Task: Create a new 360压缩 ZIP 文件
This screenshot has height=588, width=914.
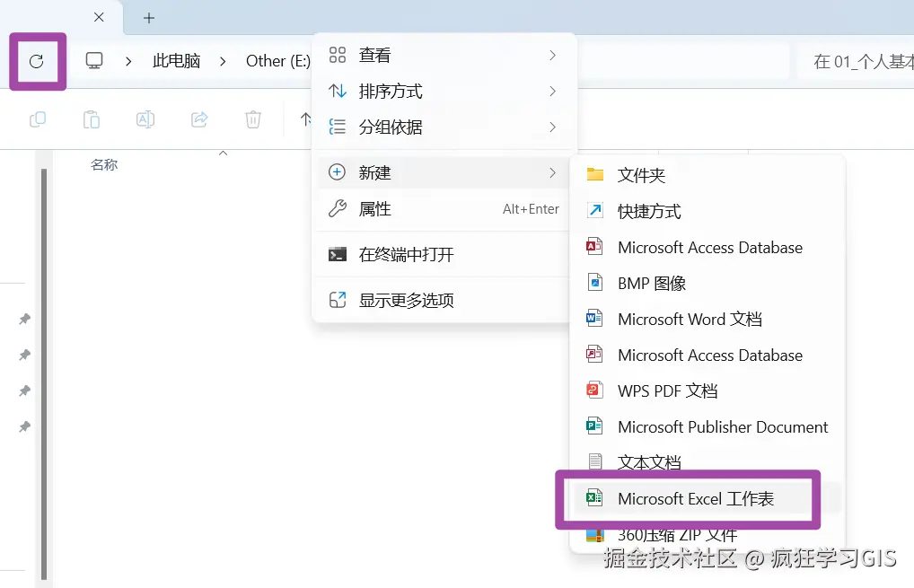Action: 707,534
